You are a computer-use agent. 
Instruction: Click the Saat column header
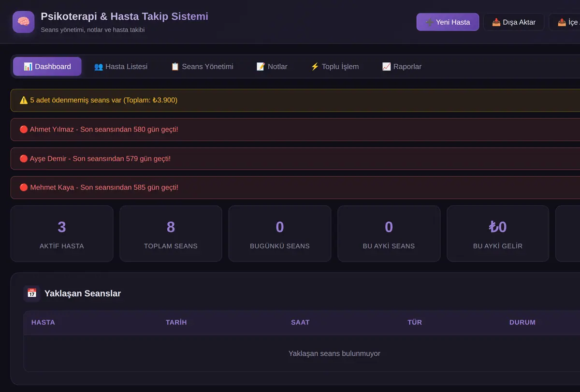(x=300, y=322)
